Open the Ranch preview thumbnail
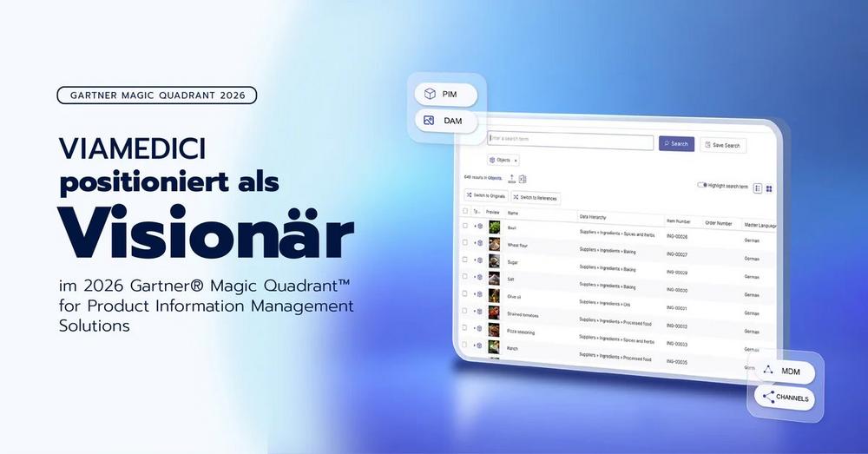This screenshot has height=454, width=868. (x=495, y=346)
